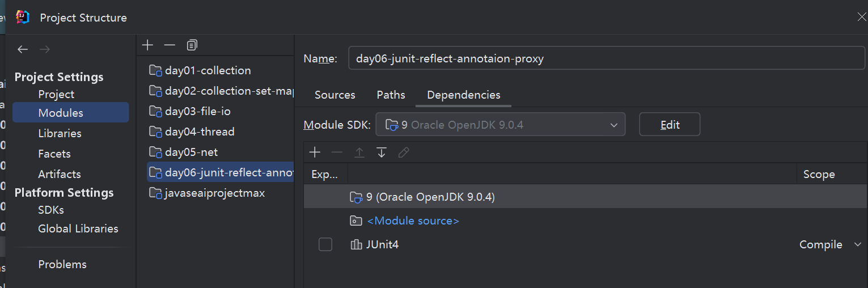Click the Module source link
868x288 pixels.
click(x=413, y=221)
